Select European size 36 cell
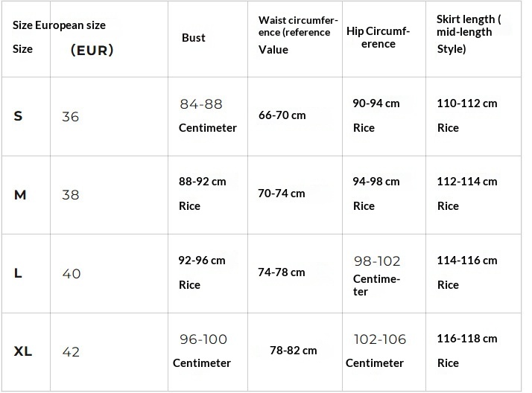Screen dimensions: 532x393 [x=70, y=117]
